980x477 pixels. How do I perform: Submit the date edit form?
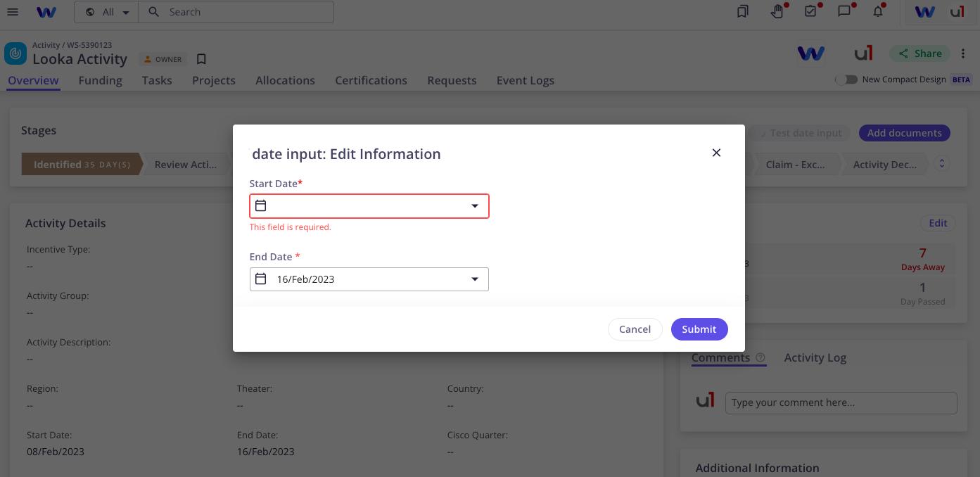(x=699, y=329)
